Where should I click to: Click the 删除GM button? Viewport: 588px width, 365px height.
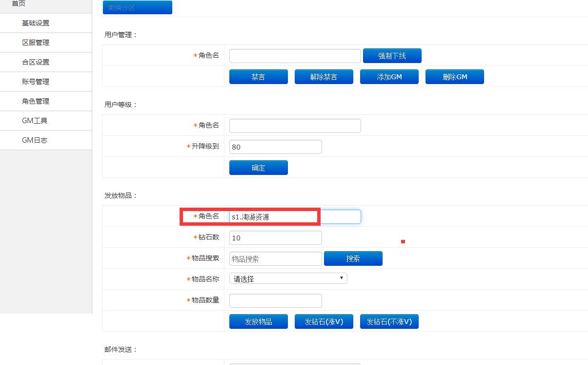(x=454, y=77)
